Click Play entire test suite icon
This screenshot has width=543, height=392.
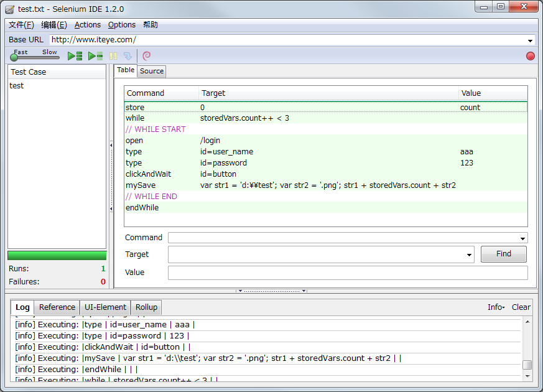coord(75,56)
